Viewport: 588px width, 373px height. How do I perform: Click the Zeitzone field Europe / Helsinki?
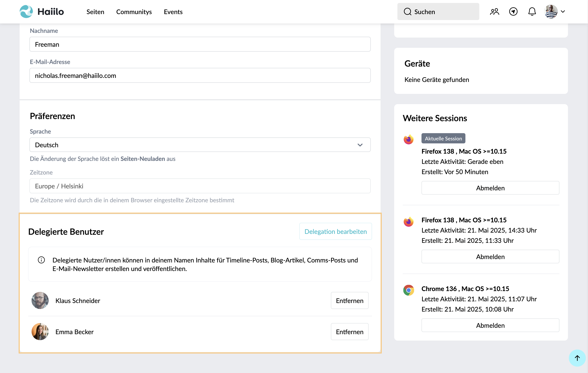(x=200, y=186)
